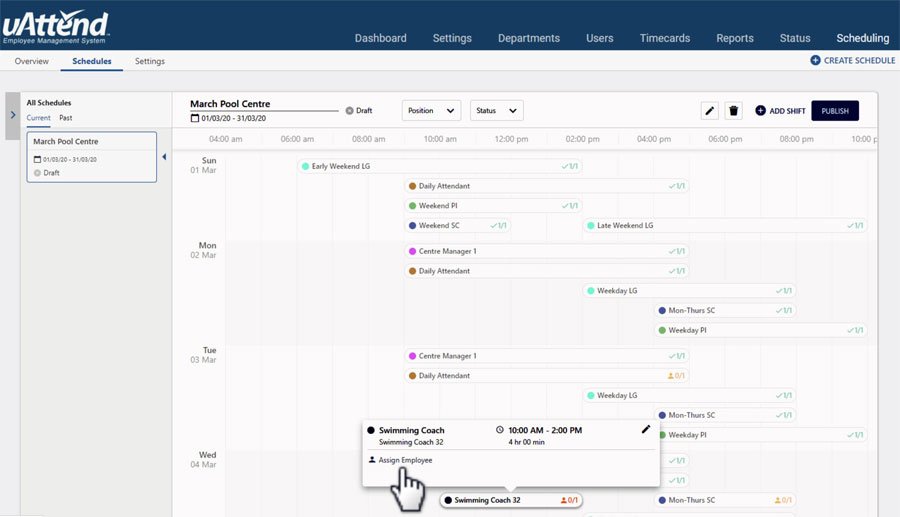The image size is (900, 517).
Task: Open the Timecards menu
Action: pos(665,38)
